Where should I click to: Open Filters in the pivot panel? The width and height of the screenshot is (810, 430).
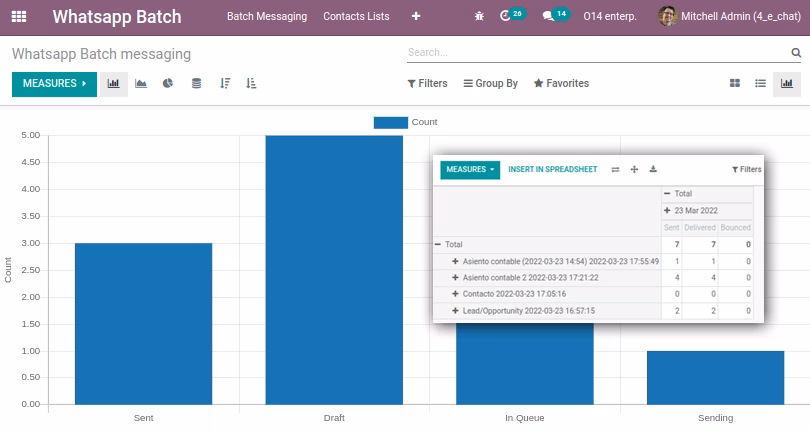(x=746, y=170)
